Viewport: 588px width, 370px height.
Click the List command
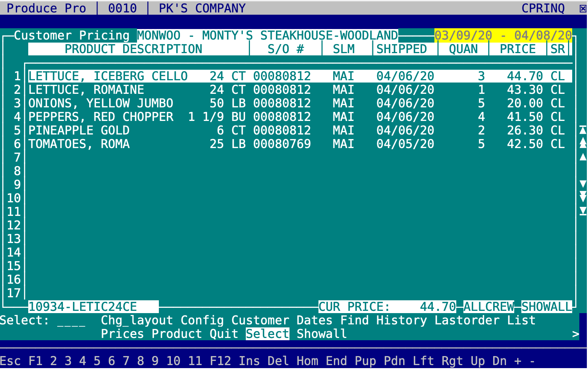[521, 320]
